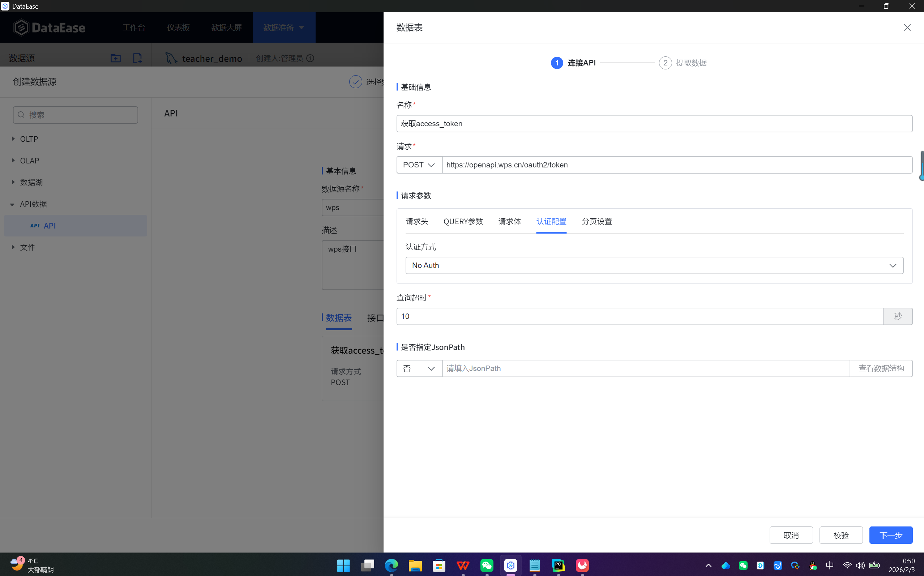Click the new folder icon in datasource panel
The width and height of the screenshot is (924, 576).
pyautogui.click(x=115, y=58)
